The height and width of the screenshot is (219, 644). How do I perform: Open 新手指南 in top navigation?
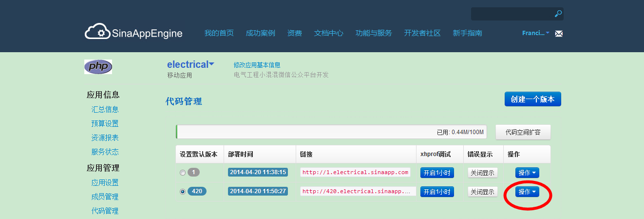pos(468,33)
